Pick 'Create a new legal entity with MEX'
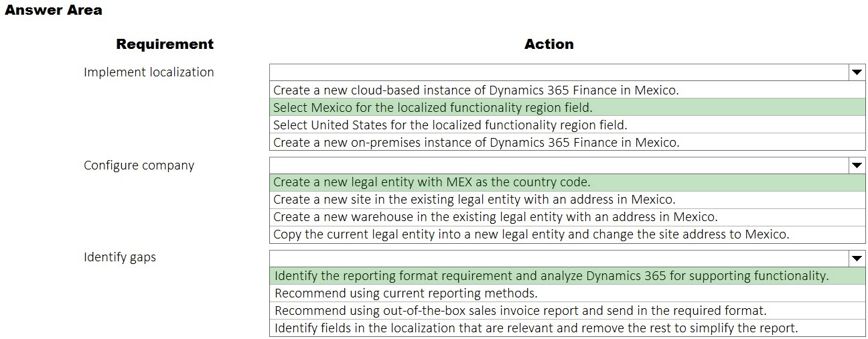The image size is (868, 339). tap(567, 182)
